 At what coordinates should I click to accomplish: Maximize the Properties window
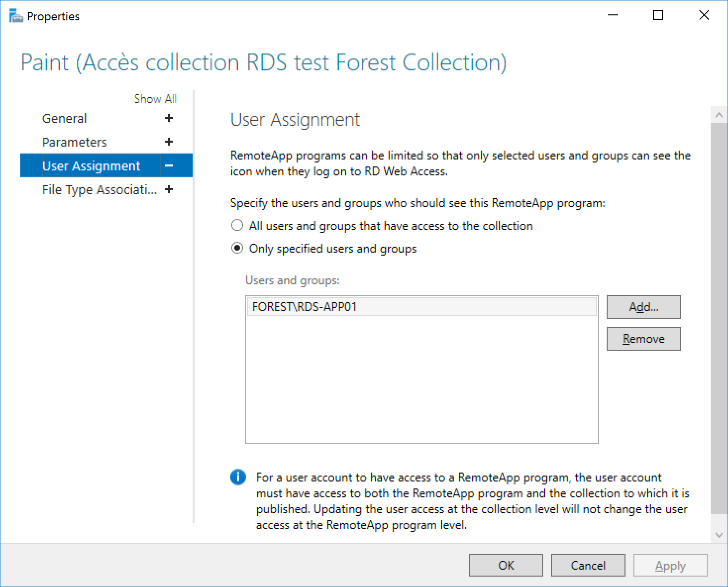pos(658,15)
